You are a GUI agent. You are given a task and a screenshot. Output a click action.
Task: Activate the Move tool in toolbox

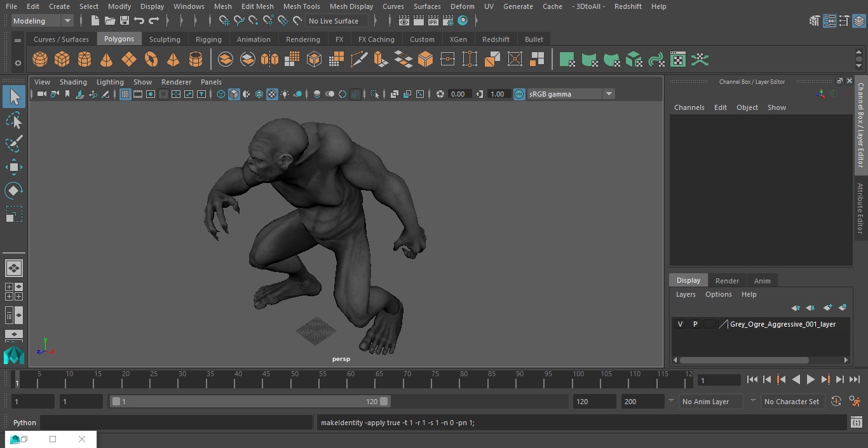(14, 167)
